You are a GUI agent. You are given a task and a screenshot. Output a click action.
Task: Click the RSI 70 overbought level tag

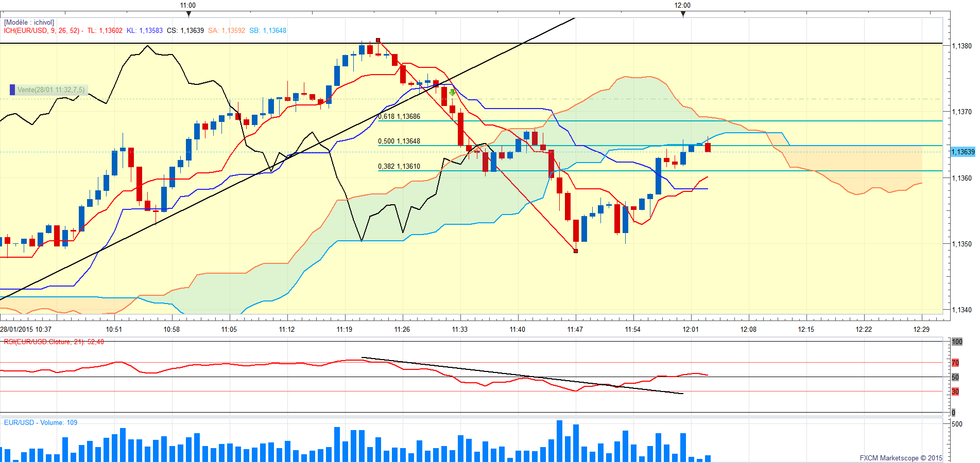(955, 363)
